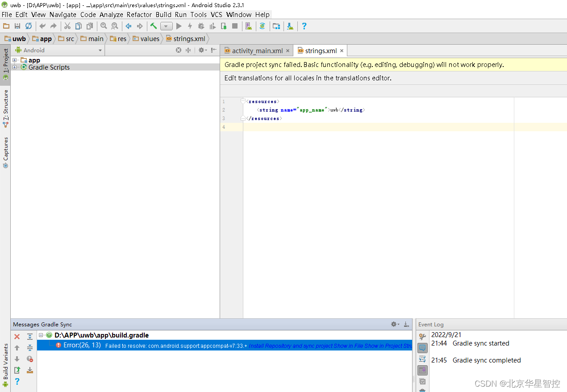567x392 pixels.
Task: Click the Copy toolbar icon
Action: pyautogui.click(x=79, y=26)
